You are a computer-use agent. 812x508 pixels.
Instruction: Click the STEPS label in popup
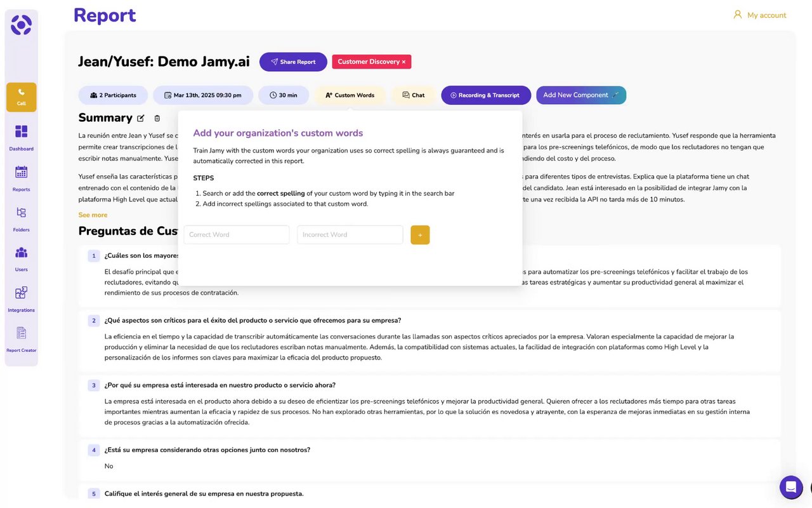(x=204, y=178)
